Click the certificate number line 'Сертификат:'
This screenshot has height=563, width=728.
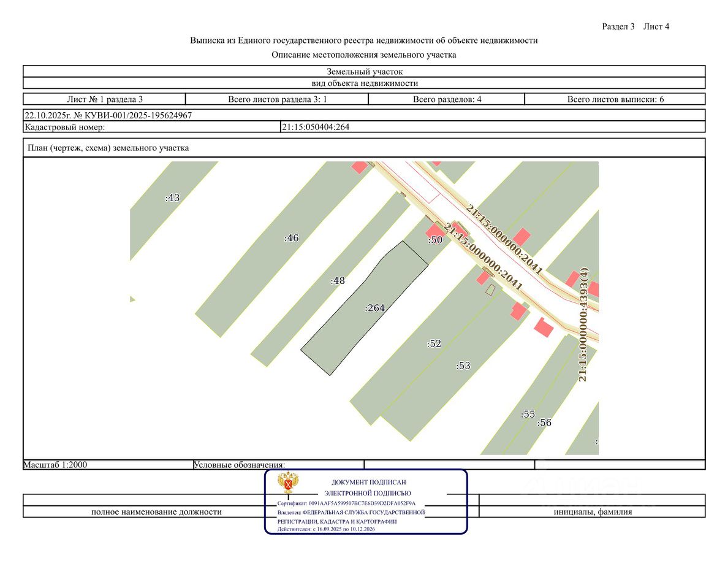tap(346, 503)
